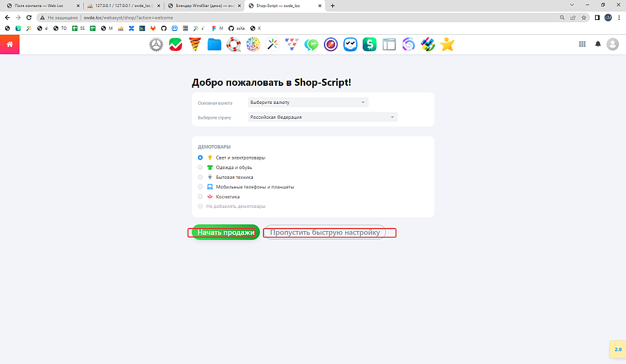
Task: Choose 'Бытовая техника' demo products option
Action: tap(201, 177)
